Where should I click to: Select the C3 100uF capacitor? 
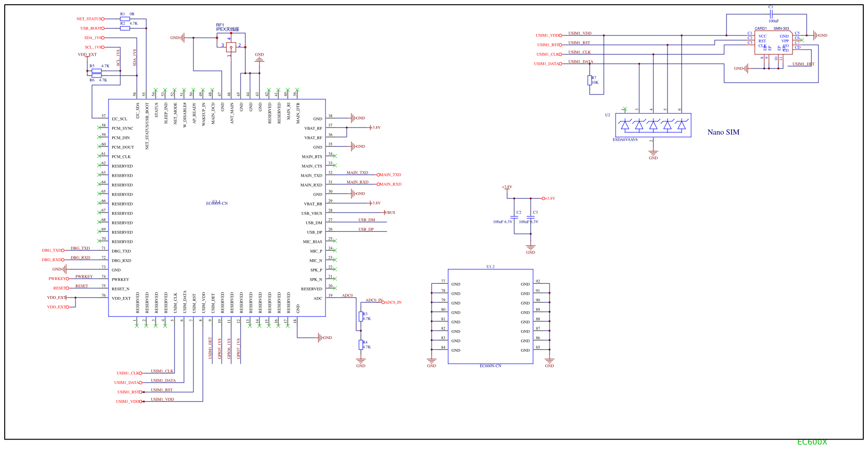531,217
